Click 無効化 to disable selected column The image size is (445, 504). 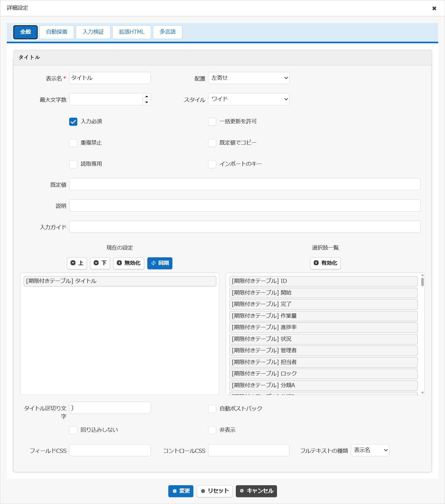[x=129, y=263]
